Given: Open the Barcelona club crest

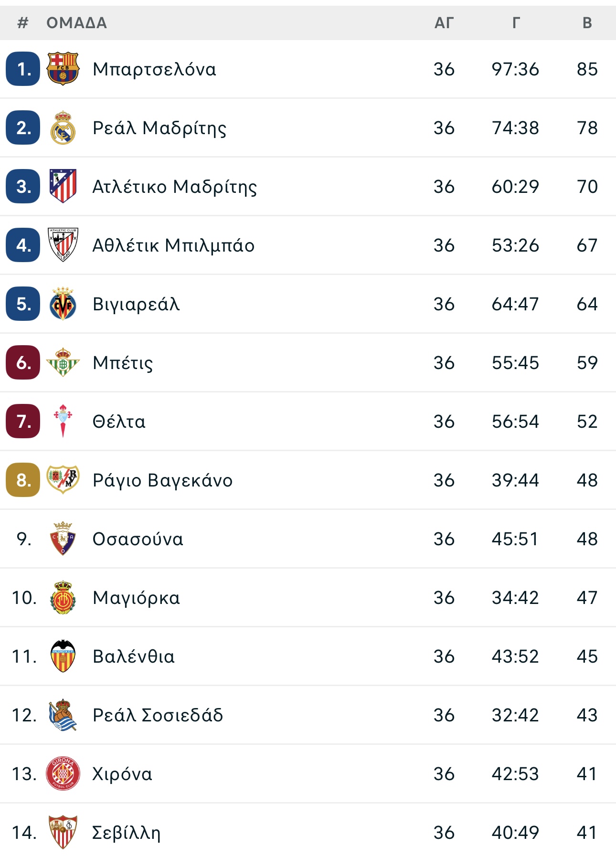Looking at the screenshot, I should coord(63,69).
